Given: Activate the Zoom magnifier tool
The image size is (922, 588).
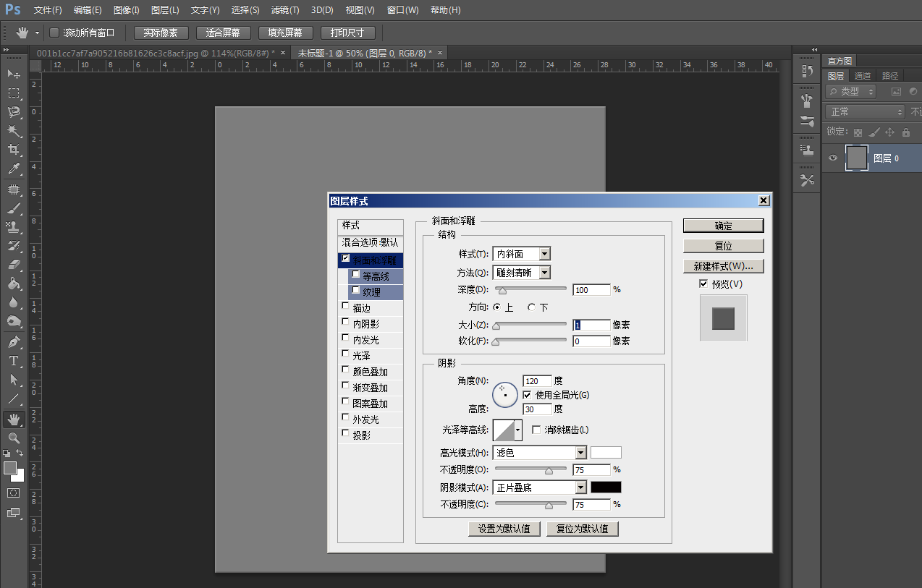Looking at the screenshot, I should point(14,438).
